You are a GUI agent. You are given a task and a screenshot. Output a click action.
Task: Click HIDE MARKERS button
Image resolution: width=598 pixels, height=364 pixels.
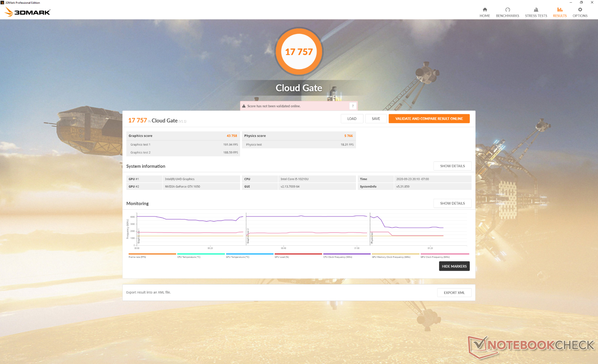[454, 266]
